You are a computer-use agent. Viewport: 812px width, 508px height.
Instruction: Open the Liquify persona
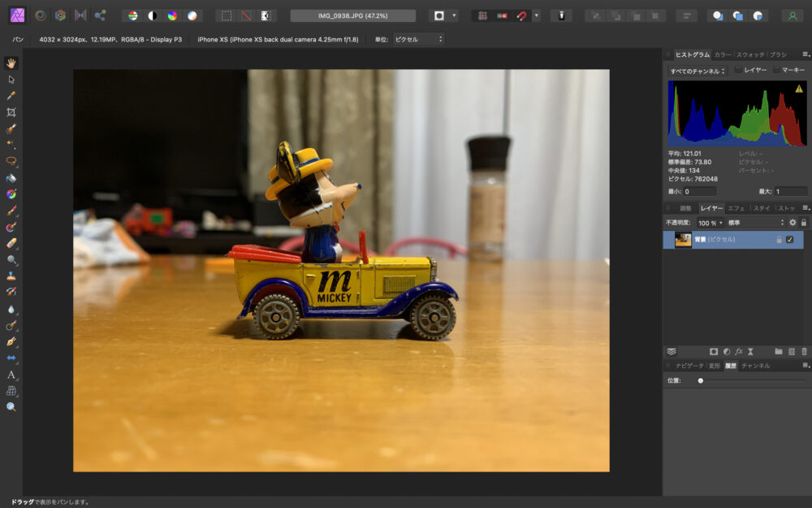(x=39, y=13)
